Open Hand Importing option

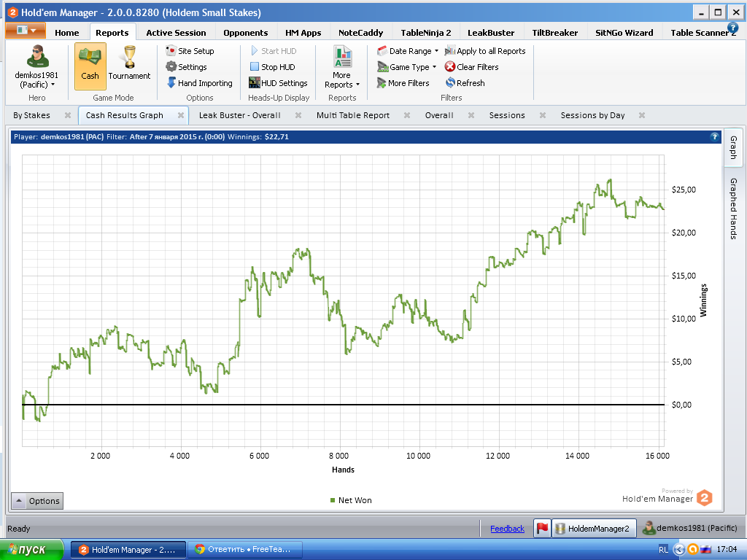click(200, 83)
